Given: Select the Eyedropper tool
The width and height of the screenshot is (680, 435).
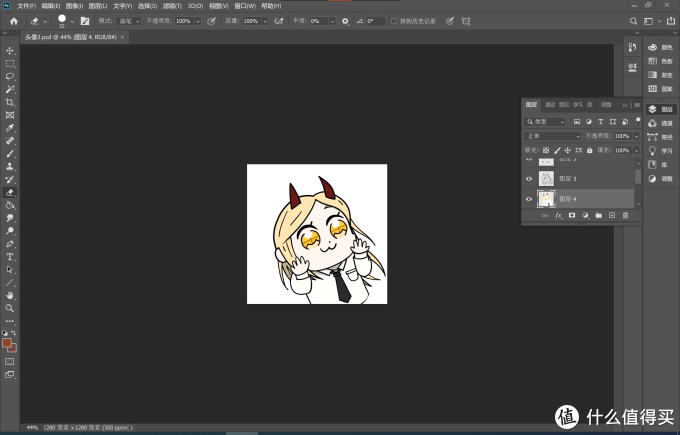Looking at the screenshot, I should [x=10, y=128].
